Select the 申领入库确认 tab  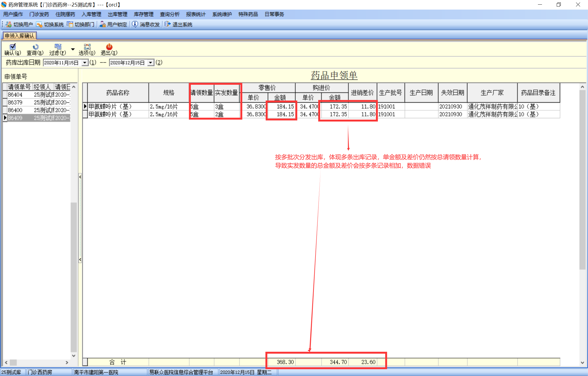click(x=20, y=36)
